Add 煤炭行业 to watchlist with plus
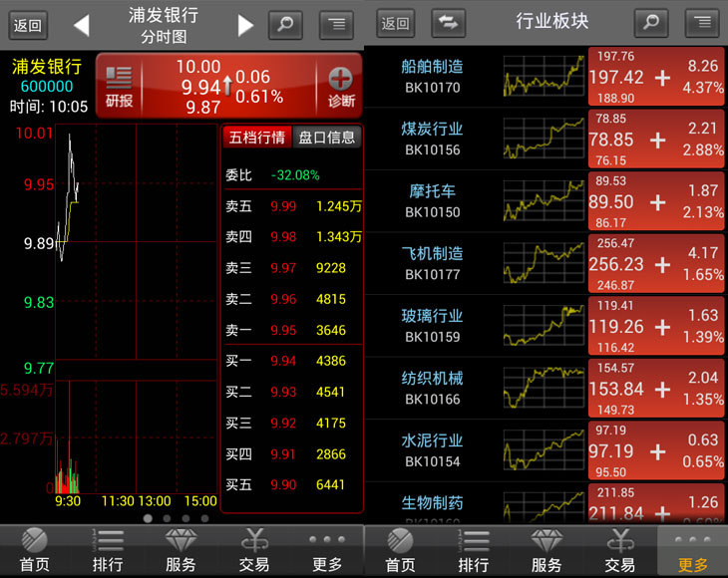 click(x=657, y=141)
